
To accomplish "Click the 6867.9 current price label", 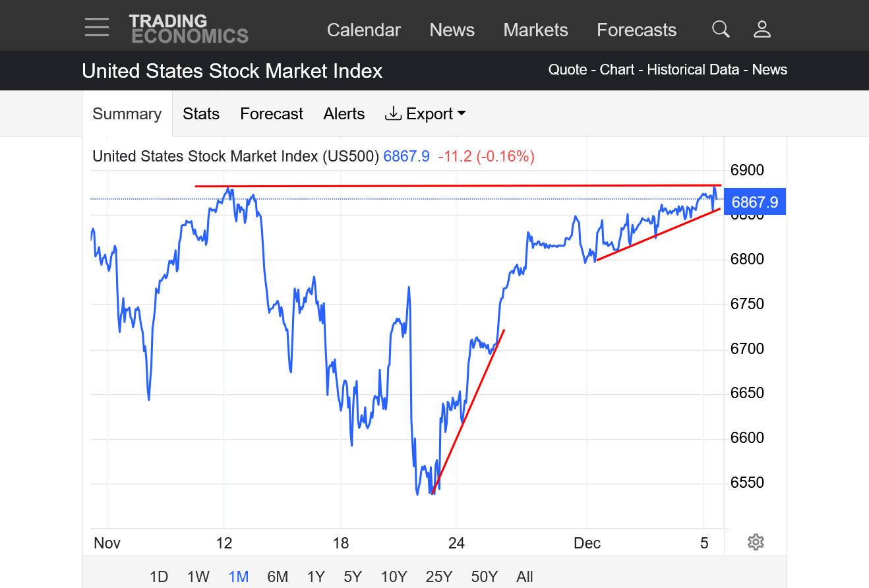I will tap(754, 202).
